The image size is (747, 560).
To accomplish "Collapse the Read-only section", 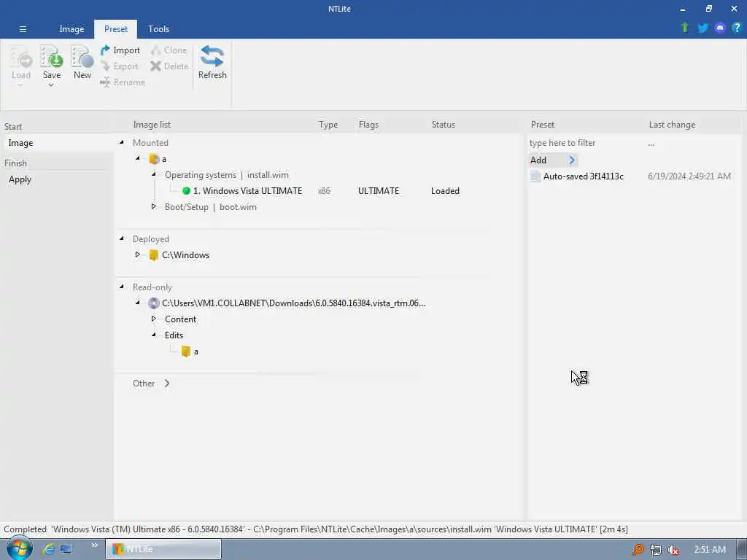I will (122, 287).
